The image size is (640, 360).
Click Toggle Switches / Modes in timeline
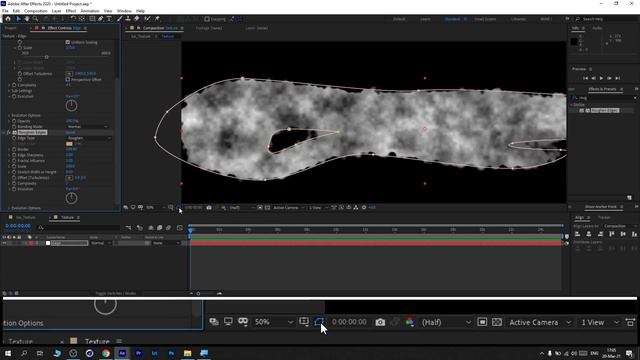[116, 293]
